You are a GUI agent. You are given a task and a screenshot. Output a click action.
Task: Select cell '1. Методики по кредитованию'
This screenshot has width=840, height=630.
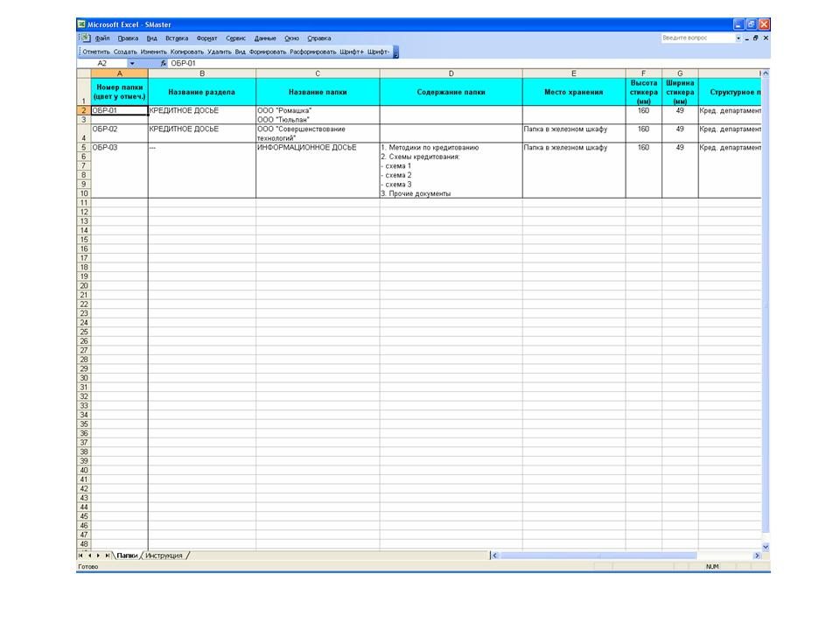pyautogui.click(x=451, y=147)
